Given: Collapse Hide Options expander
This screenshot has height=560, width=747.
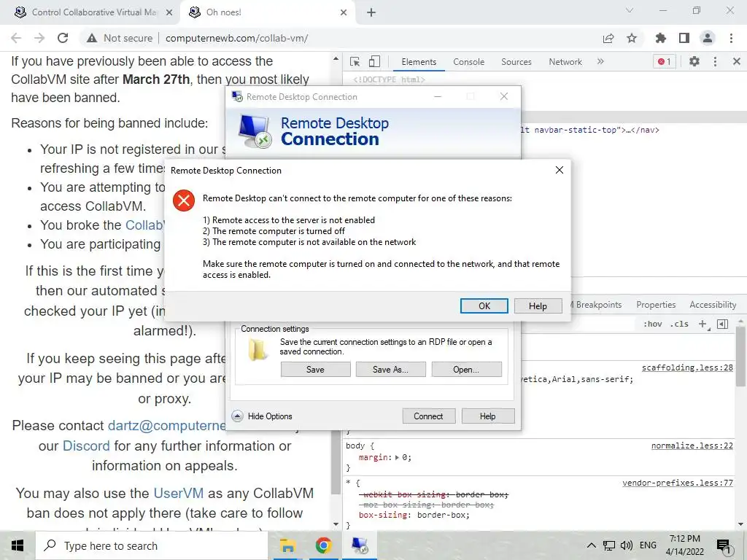Looking at the screenshot, I should [x=262, y=416].
